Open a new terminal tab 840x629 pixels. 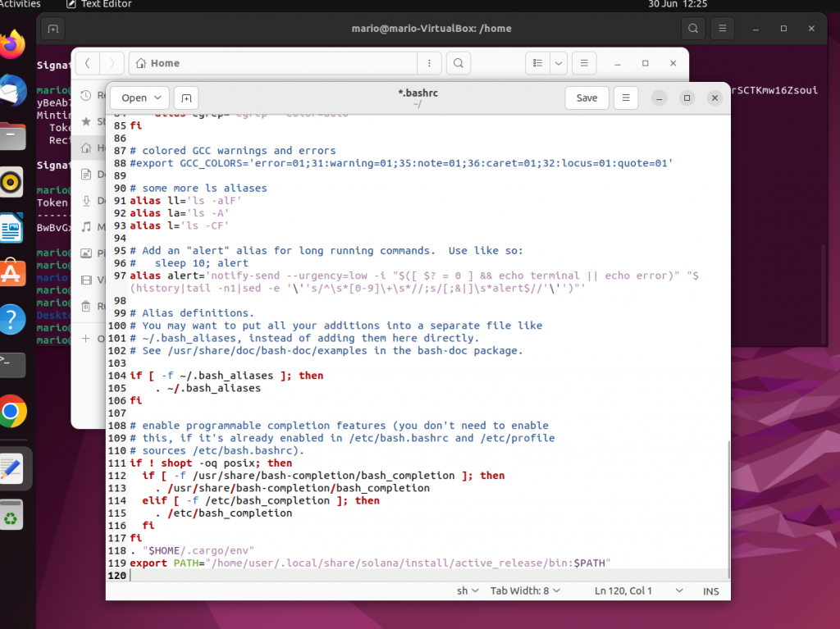tap(53, 29)
